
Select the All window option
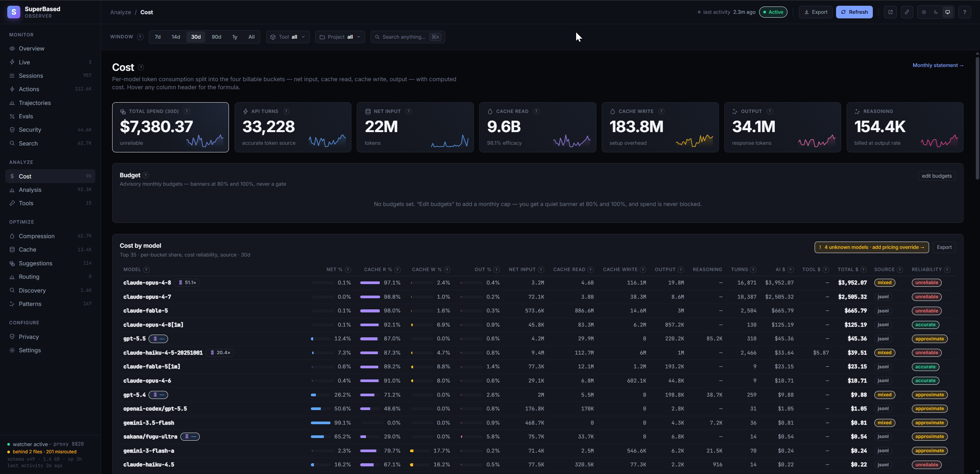pyautogui.click(x=252, y=37)
